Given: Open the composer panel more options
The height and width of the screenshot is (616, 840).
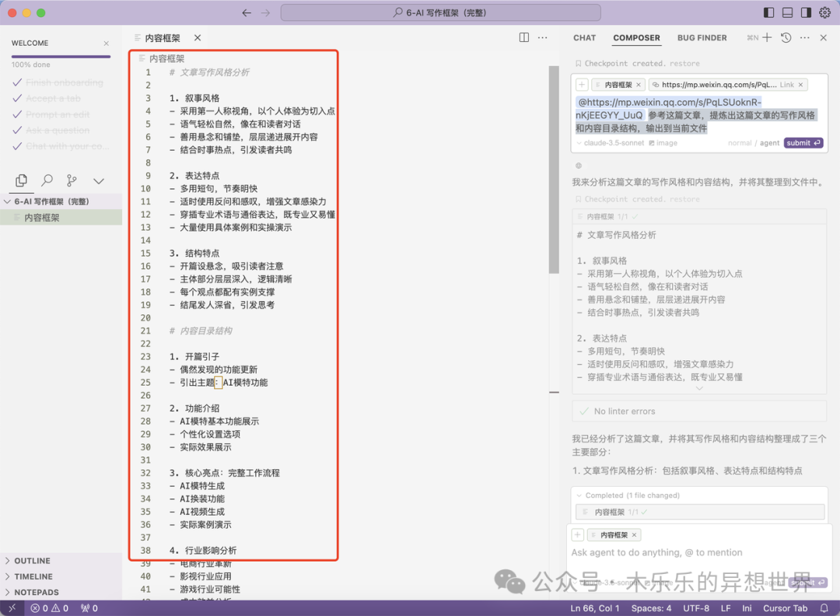Looking at the screenshot, I should [805, 37].
